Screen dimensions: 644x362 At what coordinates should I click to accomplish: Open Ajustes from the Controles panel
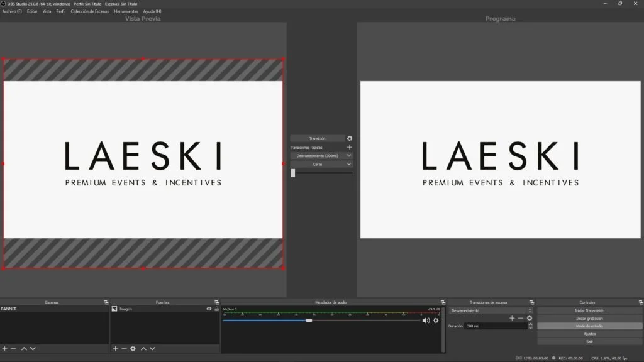pyautogui.click(x=589, y=334)
